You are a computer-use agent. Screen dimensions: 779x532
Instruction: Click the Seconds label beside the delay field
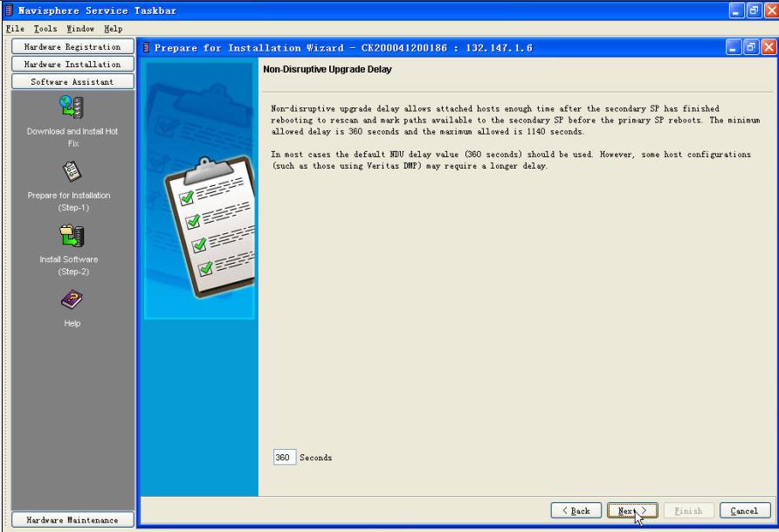click(315, 458)
